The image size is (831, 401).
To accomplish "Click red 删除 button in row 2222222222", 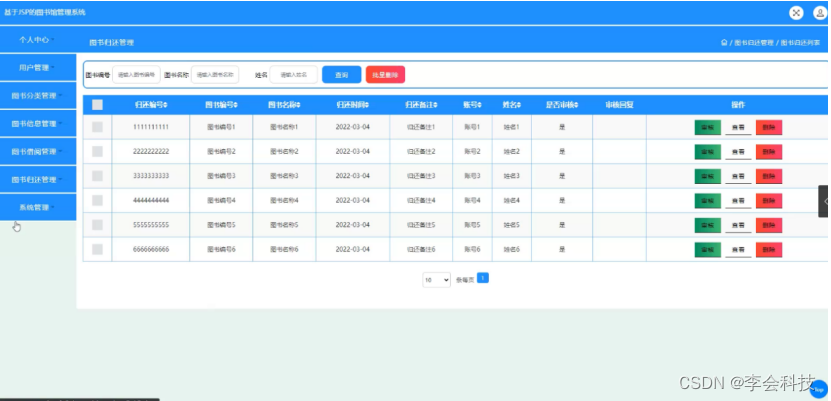I will [x=769, y=152].
